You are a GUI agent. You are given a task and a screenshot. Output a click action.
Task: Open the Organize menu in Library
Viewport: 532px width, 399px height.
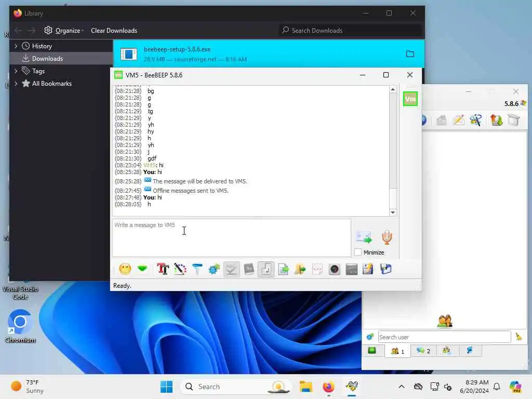tap(64, 31)
